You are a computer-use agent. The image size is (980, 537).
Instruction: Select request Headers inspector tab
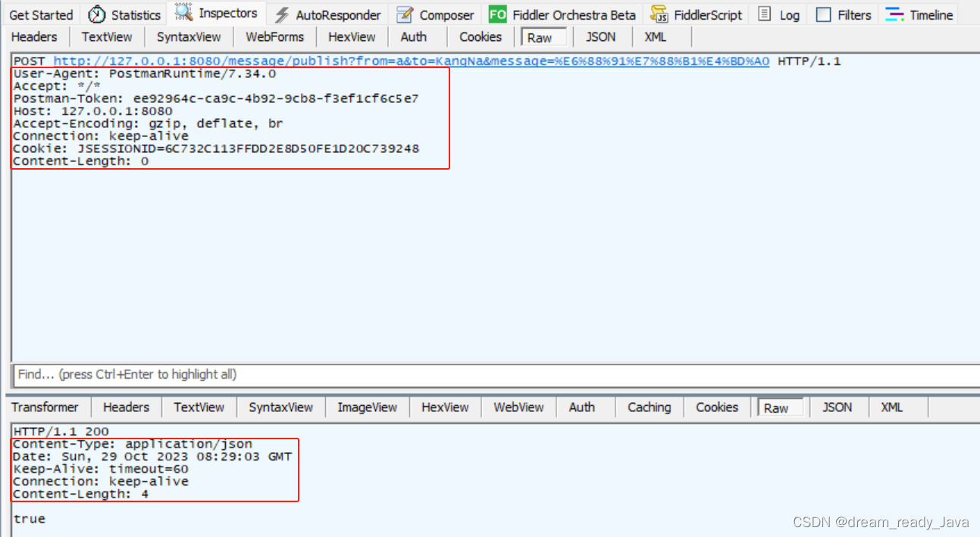[x=34, y=36]
